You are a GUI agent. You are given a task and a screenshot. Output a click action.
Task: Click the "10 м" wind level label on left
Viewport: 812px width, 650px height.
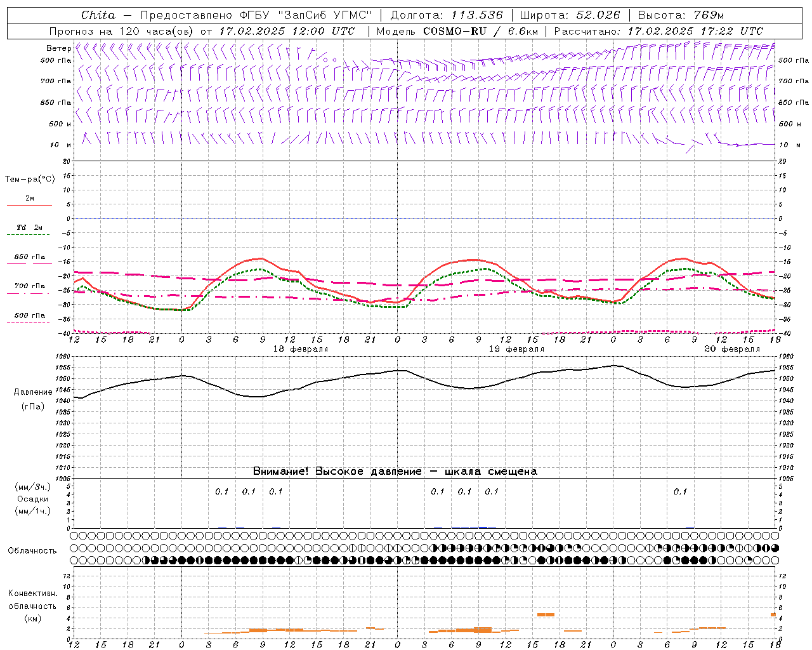point(61,145)
